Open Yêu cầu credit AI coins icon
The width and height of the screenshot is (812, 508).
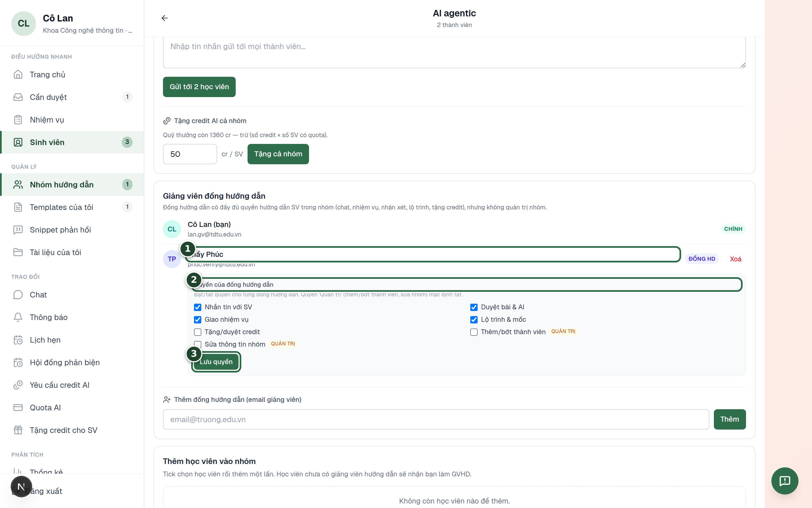[x=18, y=385]
